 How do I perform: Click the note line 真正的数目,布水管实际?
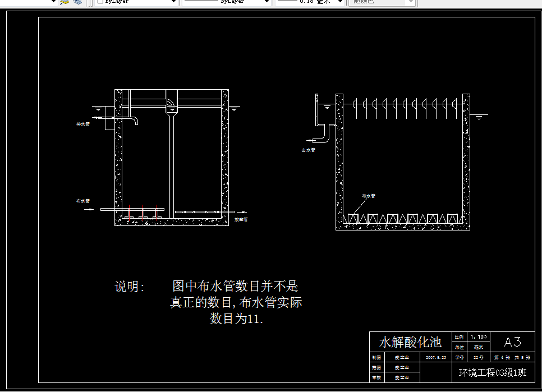tap(236, 302)
